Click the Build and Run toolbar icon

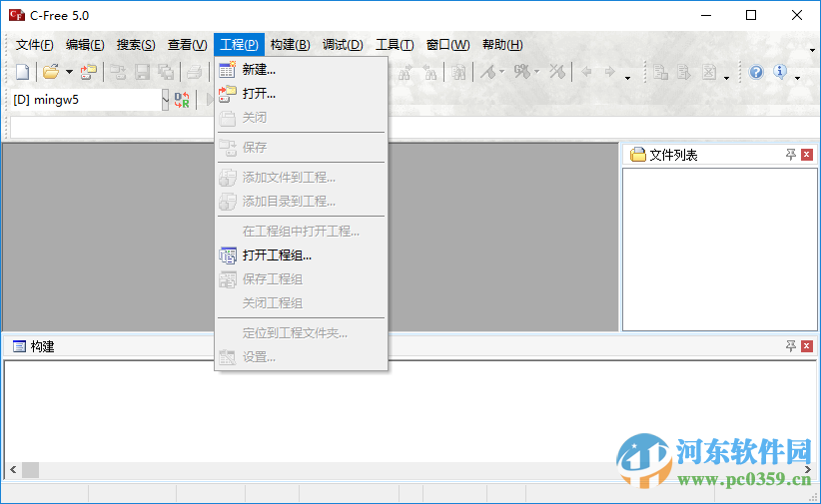click(x=684, y=72)
